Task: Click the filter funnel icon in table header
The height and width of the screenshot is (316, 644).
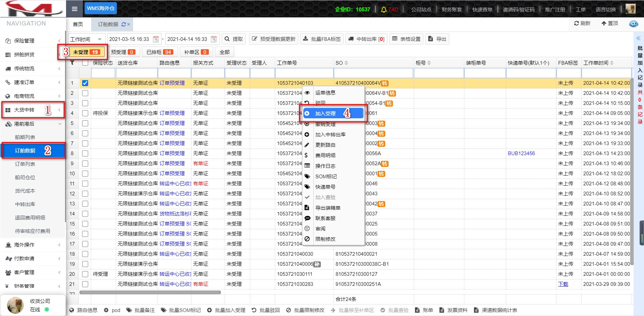Action: [x=72, y=63]
